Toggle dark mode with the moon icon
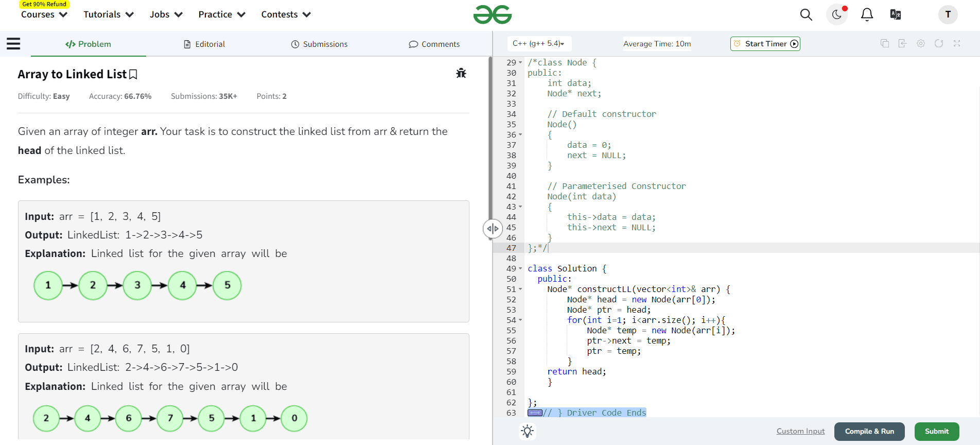980x445 pixels. [x=836, y=14]
